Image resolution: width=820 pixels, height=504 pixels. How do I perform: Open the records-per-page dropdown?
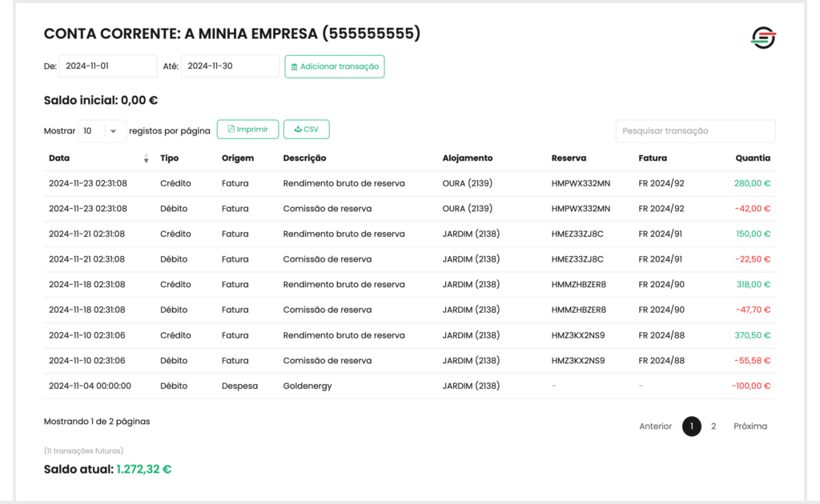[x=102, y=130]
